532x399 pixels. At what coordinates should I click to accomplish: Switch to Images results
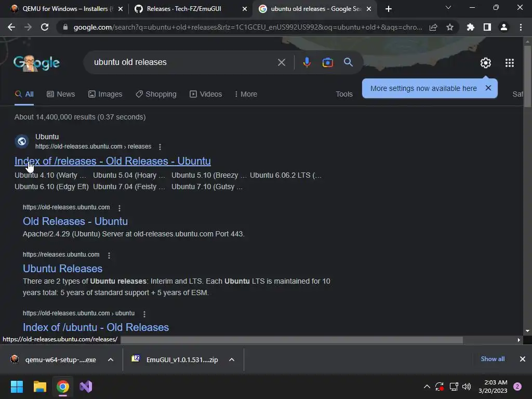[105, 95]
